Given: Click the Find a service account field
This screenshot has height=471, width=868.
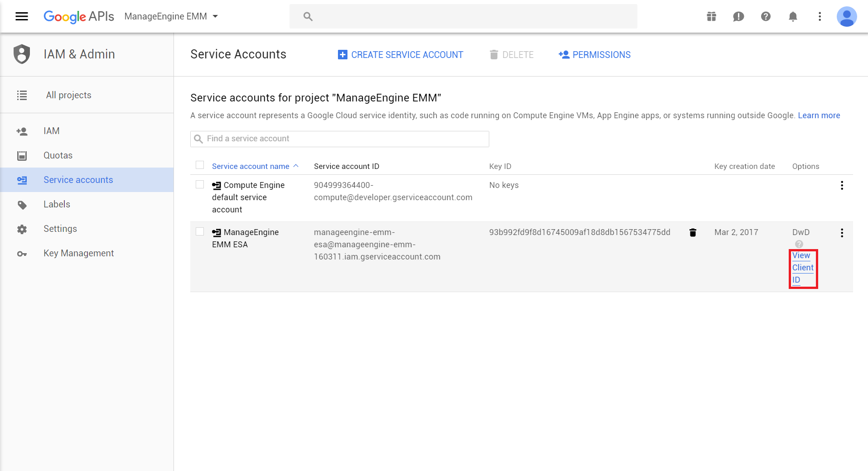Looking at the screenshot, I should click(x=340, y=139).
